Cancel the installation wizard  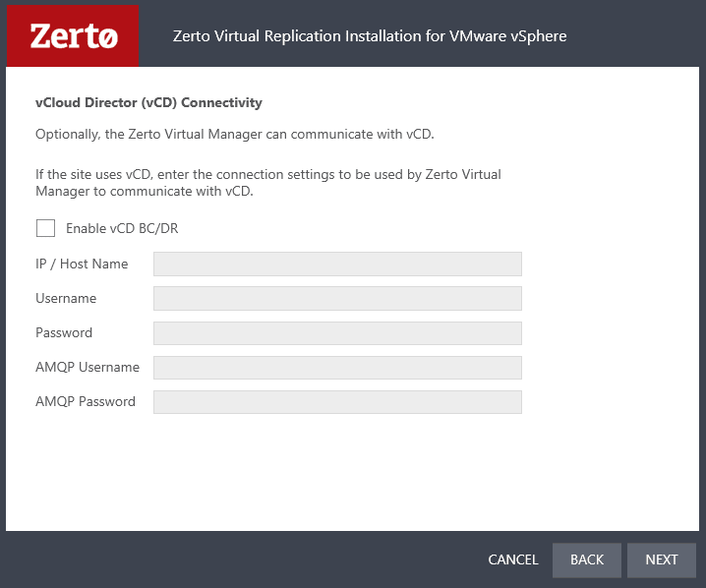513,559
